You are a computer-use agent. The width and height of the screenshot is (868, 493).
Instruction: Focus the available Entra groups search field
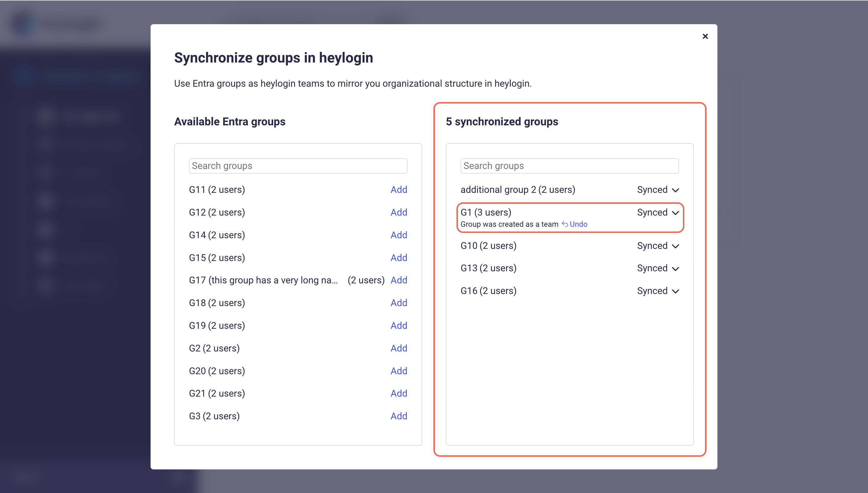[x=298, y=166]
